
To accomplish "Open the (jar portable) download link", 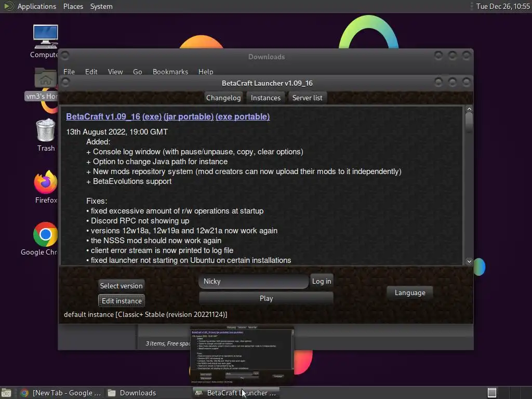I will tap(188, 116).
